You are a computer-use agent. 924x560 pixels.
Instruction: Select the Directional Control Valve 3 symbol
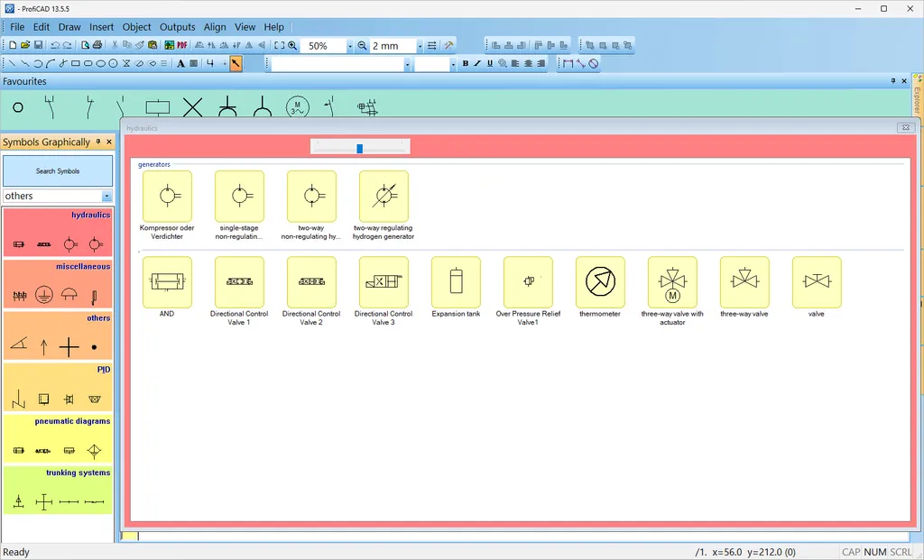383,282
